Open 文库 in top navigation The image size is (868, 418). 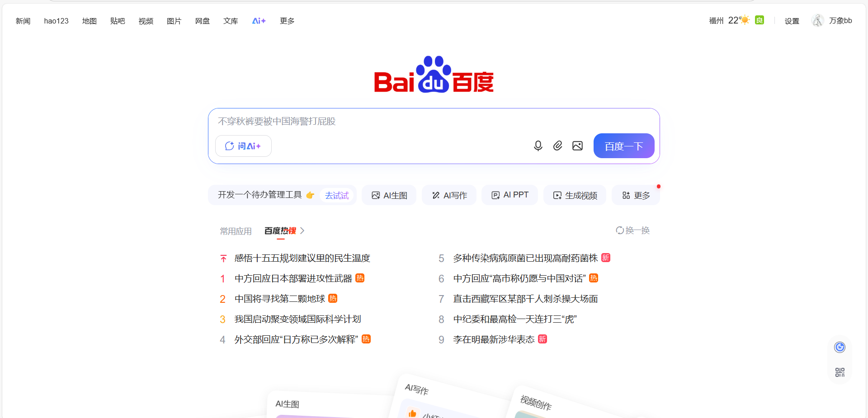(231, 21)
